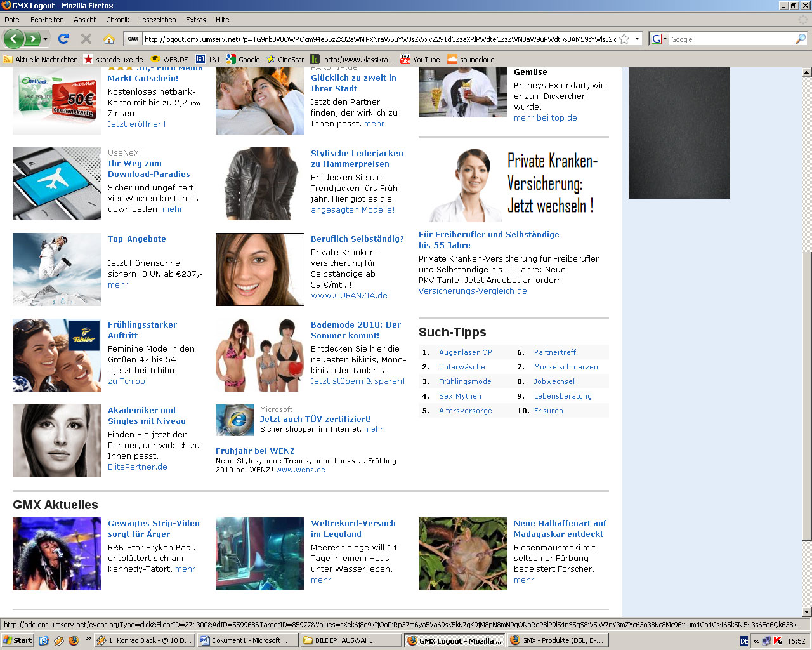Open Versicherungs-Vergleich.de link
The height and width of the screenshot is (650, 812).
(x=473, y=291)
